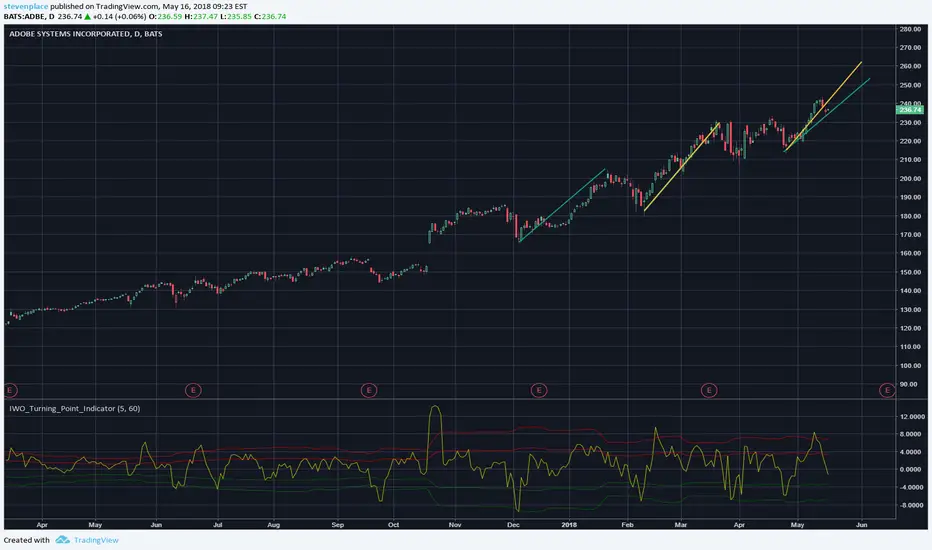Screen dimensions: 932x550
Task: Click the change value +0.14 (+0.06%)
Action: (119, 17)
